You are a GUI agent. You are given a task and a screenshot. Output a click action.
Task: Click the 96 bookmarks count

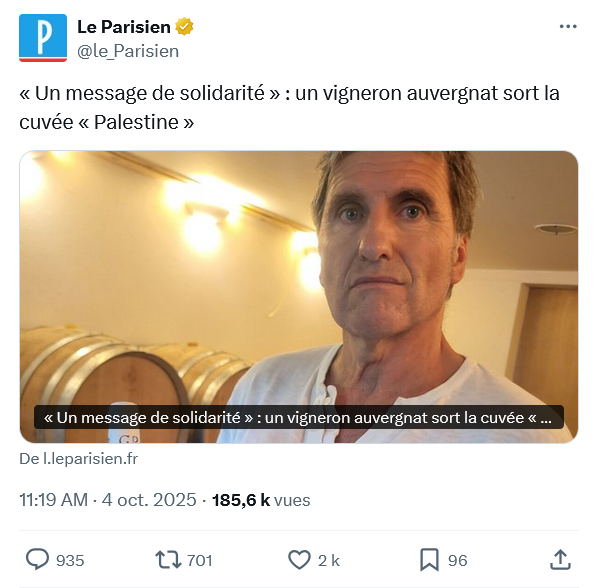pos(458,561)
